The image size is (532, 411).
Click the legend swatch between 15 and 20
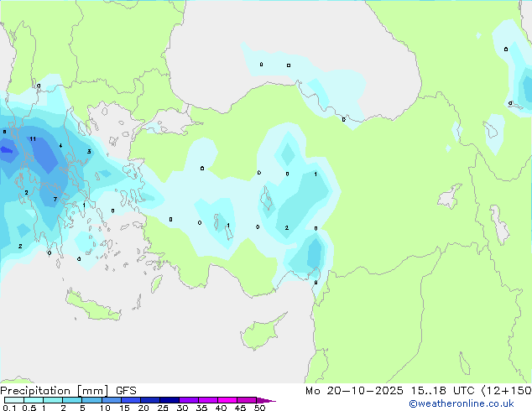click(131, 400)
